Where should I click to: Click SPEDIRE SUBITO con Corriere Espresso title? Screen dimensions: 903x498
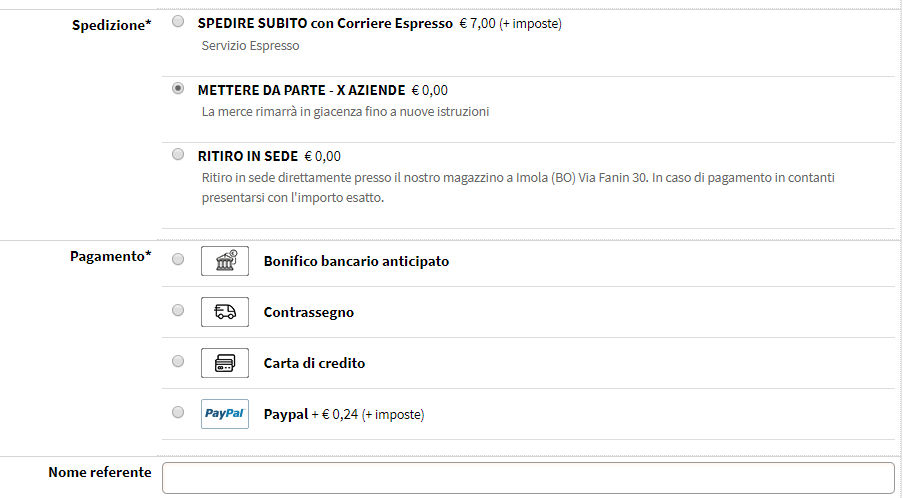coord(325,24)
